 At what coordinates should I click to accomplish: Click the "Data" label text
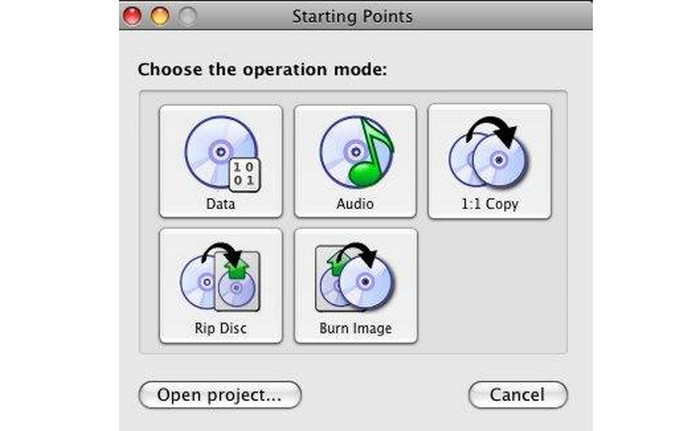[x=221, y=204]
